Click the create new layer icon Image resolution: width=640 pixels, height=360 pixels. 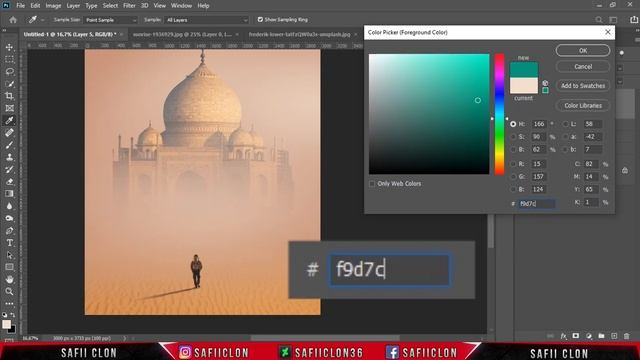614,336
